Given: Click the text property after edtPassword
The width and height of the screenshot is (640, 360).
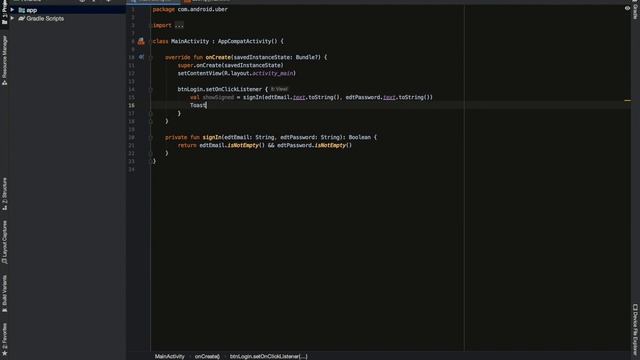Looking at the screenshot, I should point(389,97).
